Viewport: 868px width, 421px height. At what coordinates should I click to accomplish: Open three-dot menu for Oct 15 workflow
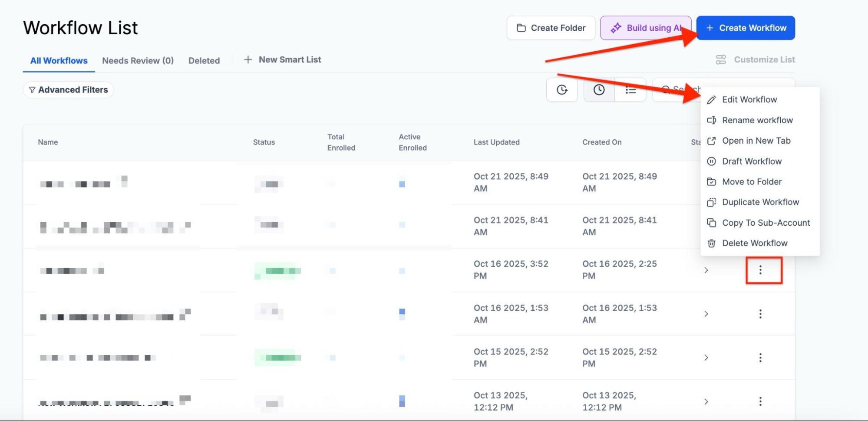point(760,358)
